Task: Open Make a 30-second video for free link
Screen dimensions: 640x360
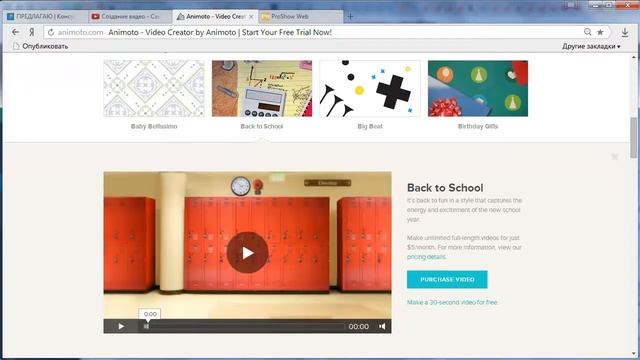Action: 452,302
